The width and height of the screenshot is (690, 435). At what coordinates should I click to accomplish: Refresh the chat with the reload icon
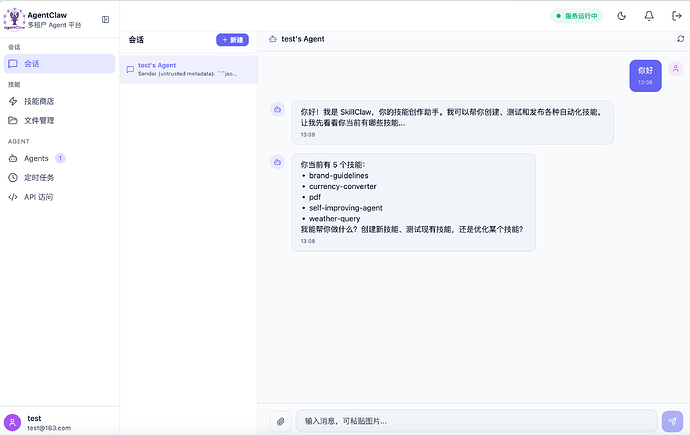tap(680, 39)
